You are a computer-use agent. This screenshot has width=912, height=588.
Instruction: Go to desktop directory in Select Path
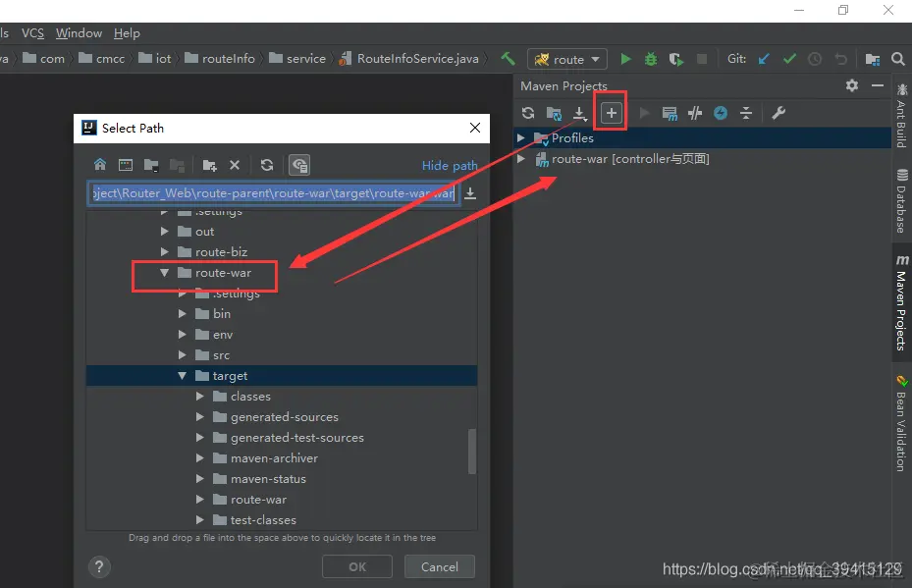point(126,165)
